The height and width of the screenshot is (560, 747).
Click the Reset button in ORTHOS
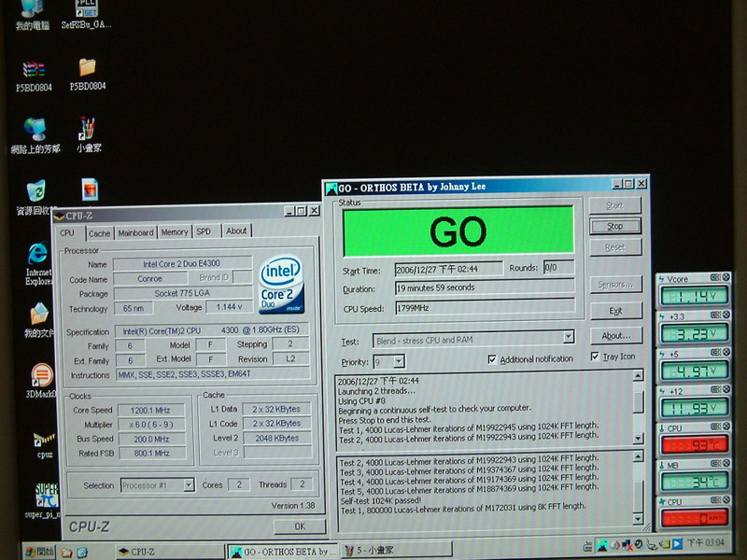click(x=615, y=247)
